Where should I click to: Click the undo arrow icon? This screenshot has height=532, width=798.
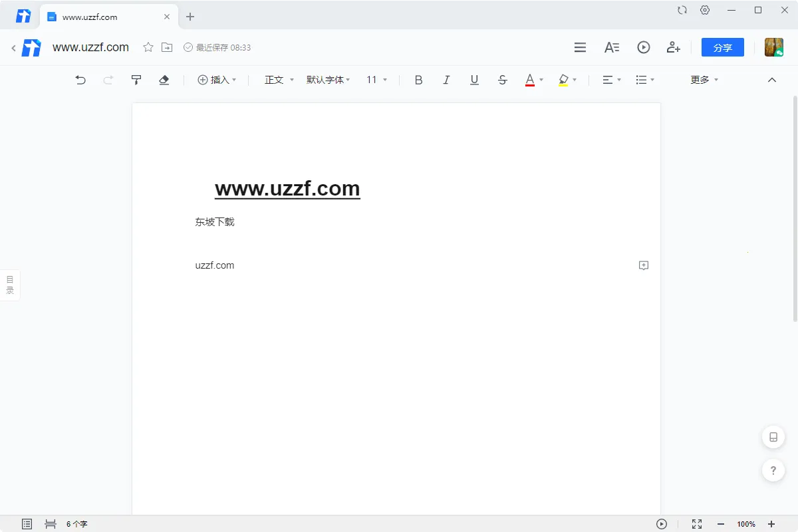click(80, 80)
